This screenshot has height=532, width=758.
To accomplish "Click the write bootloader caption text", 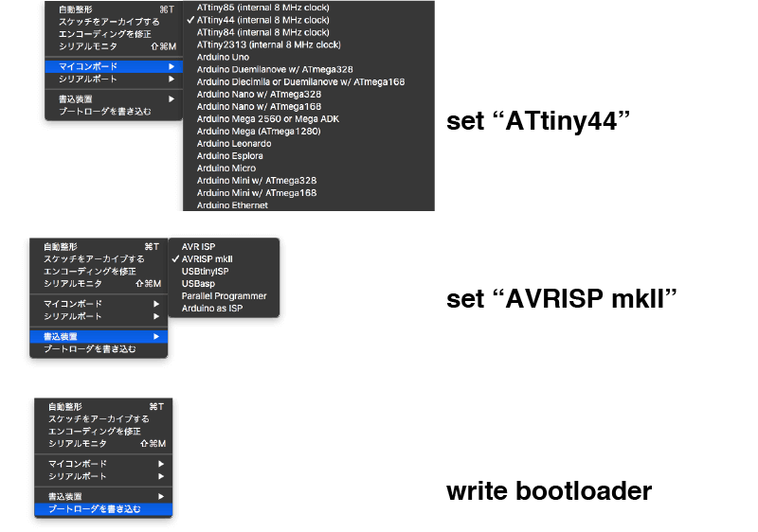I will click(550, 491).
